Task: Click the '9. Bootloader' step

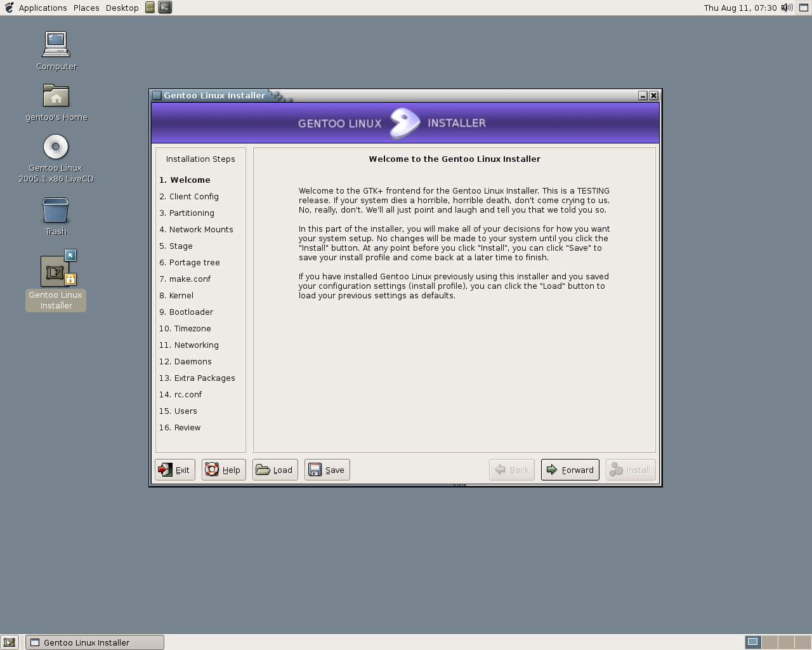Action: coord(186,312)
